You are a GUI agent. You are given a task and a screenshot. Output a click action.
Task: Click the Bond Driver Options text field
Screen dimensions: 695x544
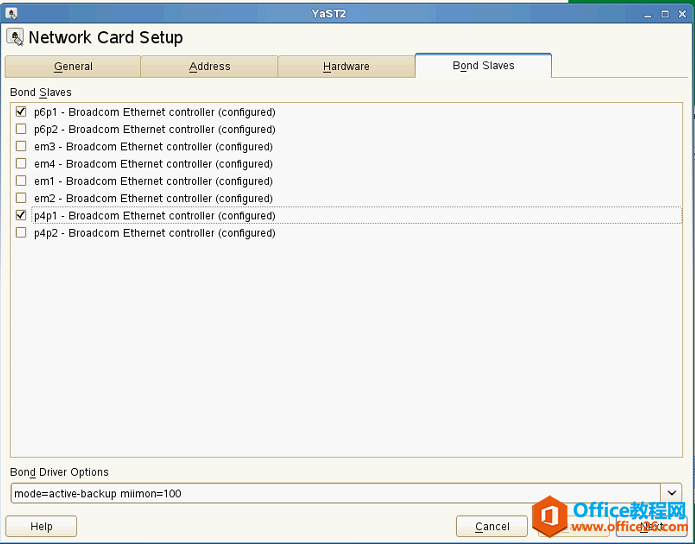336,493
